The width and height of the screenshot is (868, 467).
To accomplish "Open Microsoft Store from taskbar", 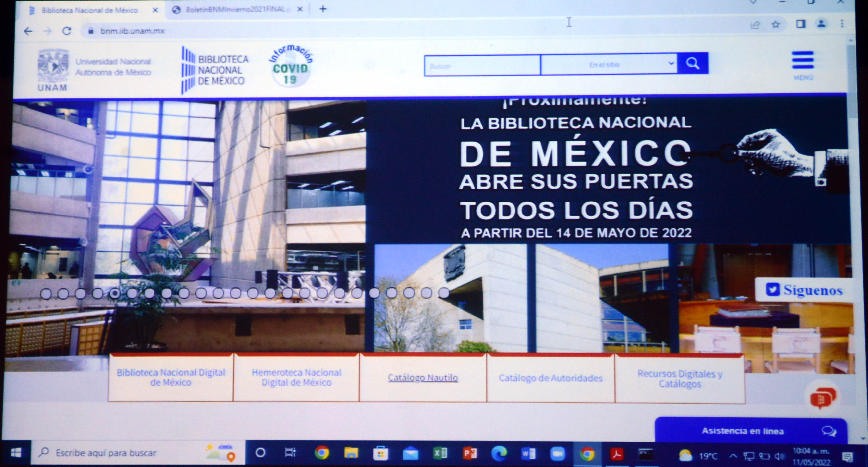I will point(380,453).
